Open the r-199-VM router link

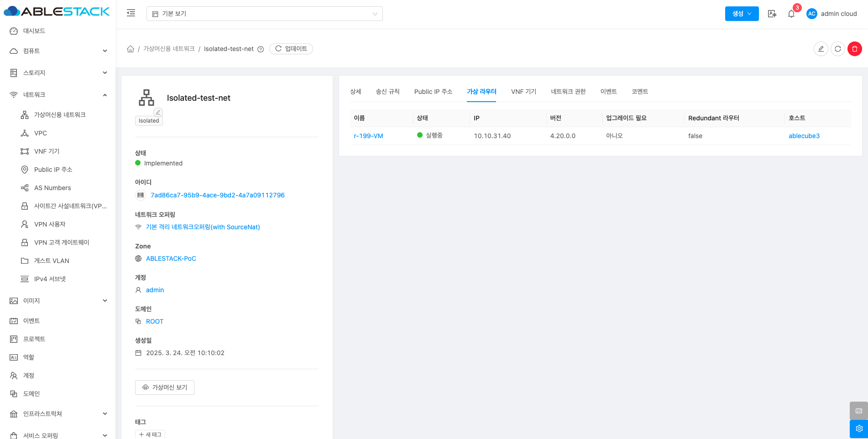coord(368,136)
